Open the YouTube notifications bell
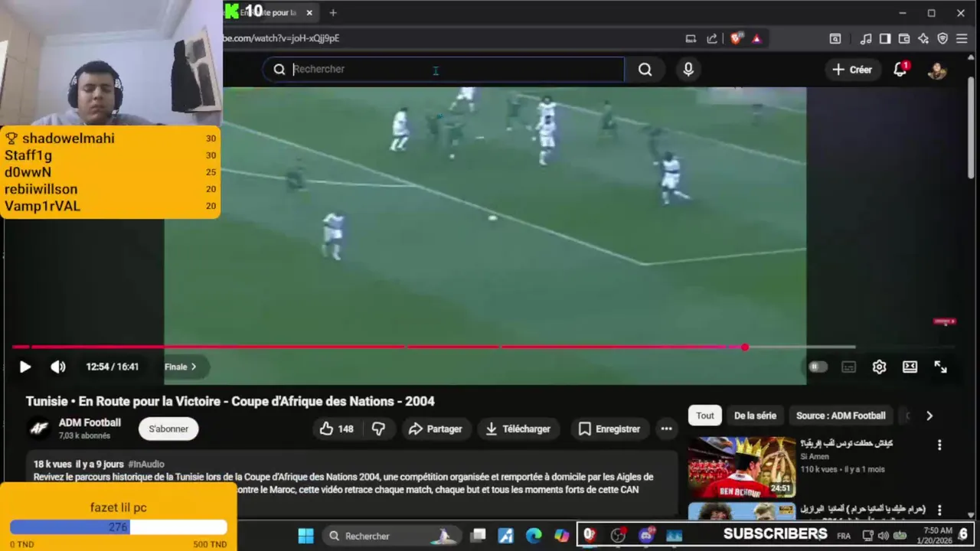This screenshot has height=551, width=980. 900,70
